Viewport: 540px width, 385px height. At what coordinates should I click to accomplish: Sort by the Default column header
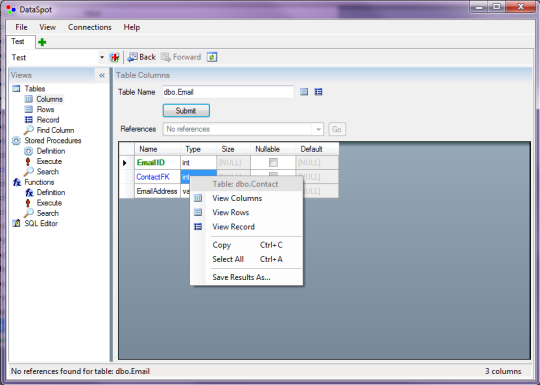click(x=317, y=149)
